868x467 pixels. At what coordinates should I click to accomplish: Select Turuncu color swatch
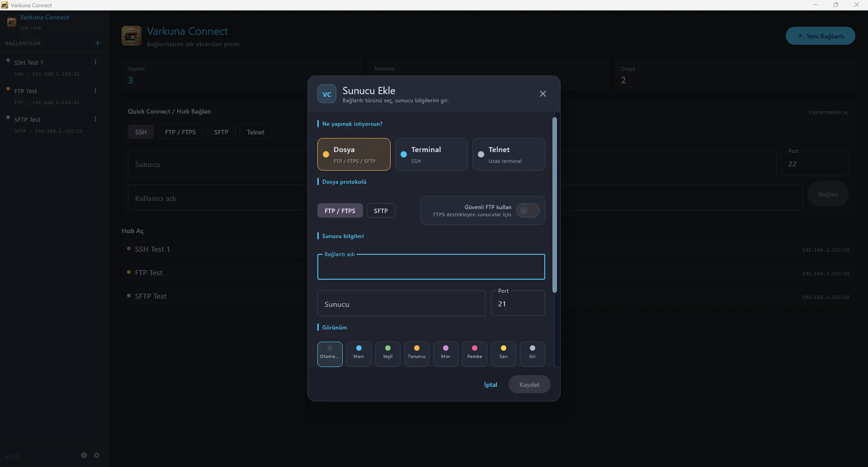pyautogui.click(x=416, y=354)
